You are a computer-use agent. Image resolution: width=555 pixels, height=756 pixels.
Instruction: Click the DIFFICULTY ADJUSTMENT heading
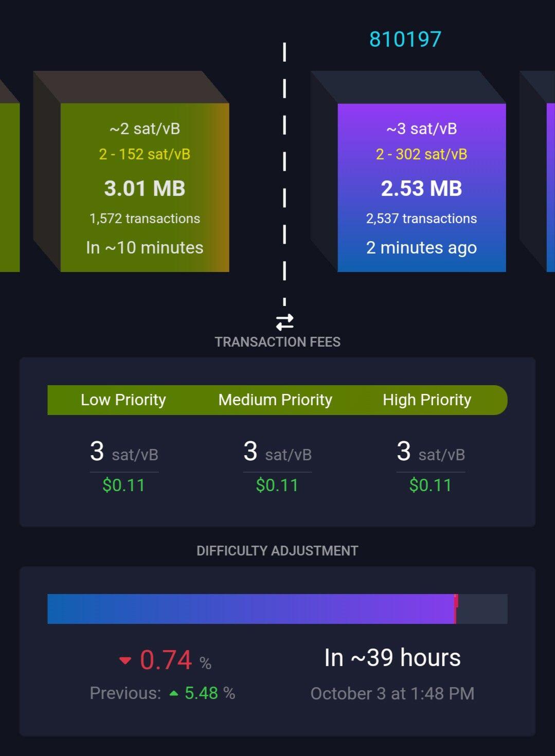[277, 551]
